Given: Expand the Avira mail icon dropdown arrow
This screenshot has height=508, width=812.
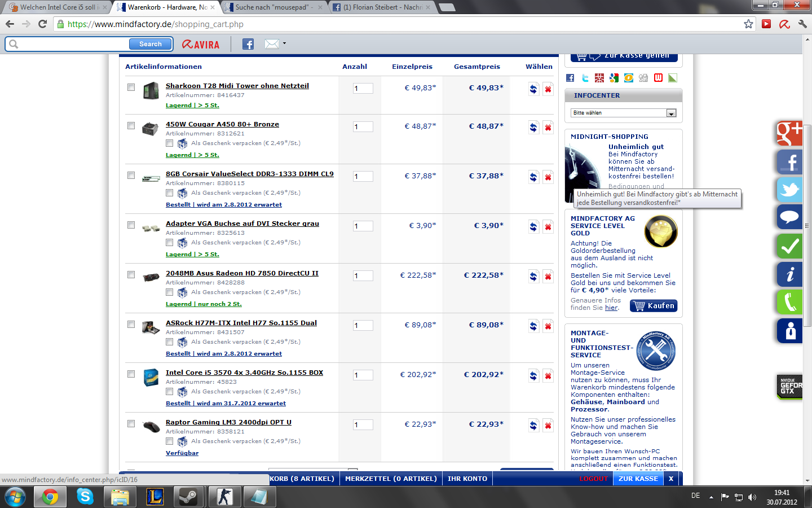Looking at the screenshot, I should 284,43.
